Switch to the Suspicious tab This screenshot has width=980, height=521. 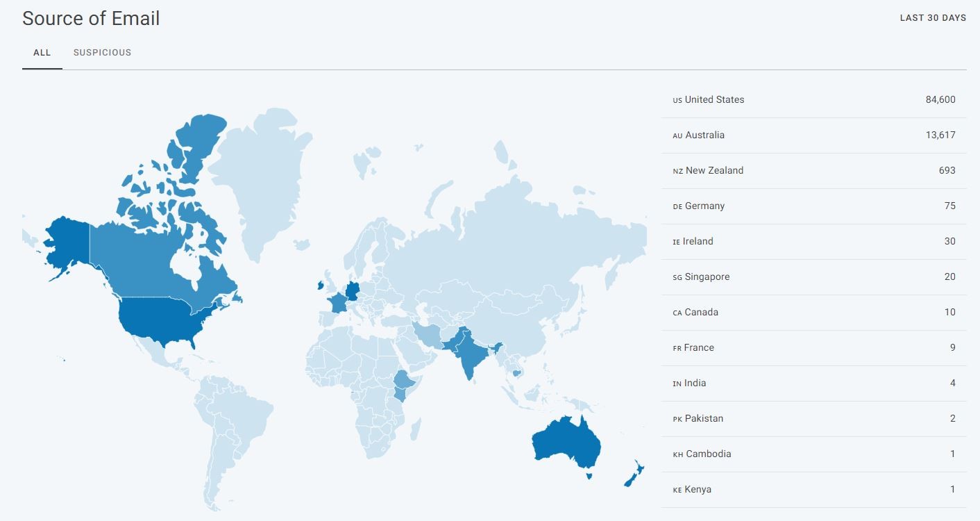pyautogui.click(x=102, y=53)
